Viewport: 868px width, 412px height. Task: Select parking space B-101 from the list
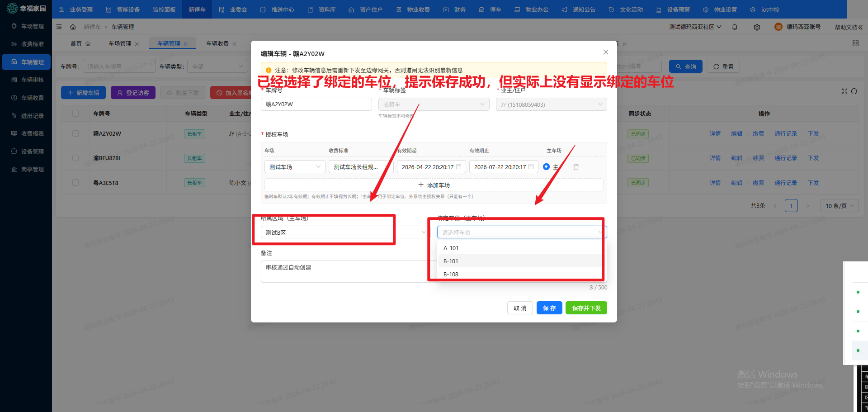(451, 261)
